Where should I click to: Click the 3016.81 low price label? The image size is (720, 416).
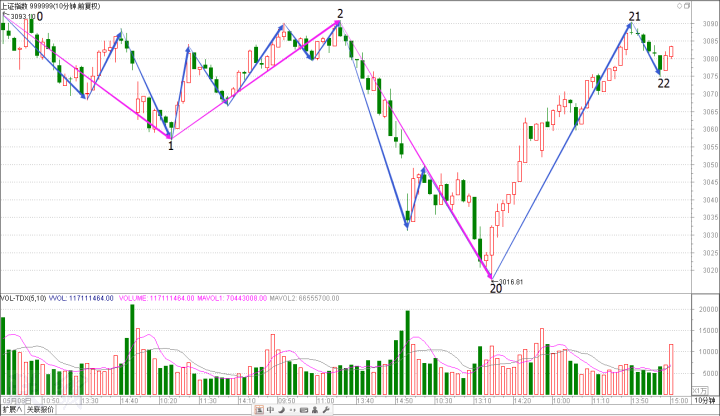(x=512, y=282)
